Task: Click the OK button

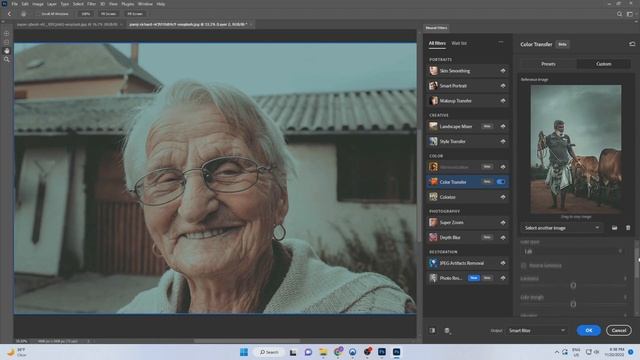Action: [589, 331]
